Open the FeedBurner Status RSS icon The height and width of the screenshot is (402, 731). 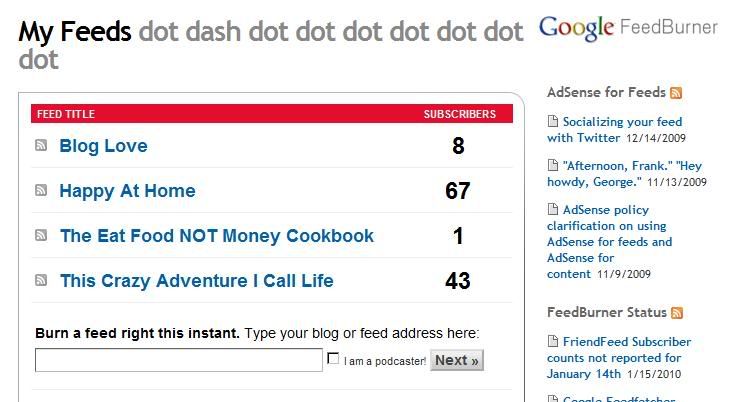677,313
